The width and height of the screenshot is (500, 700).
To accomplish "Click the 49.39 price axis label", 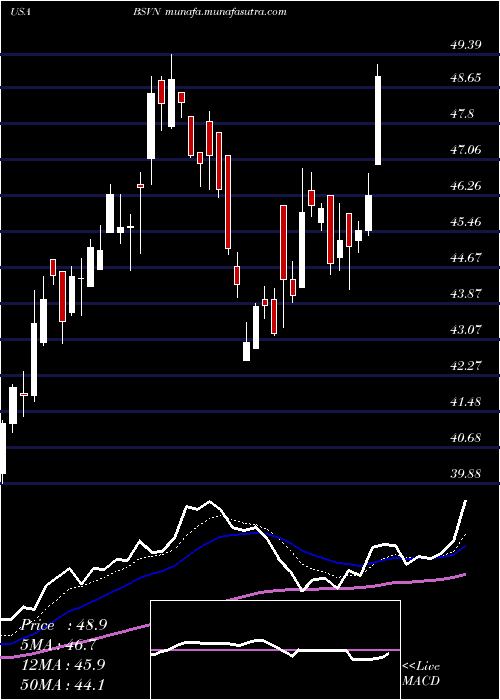I will click(x=465, y=45).
